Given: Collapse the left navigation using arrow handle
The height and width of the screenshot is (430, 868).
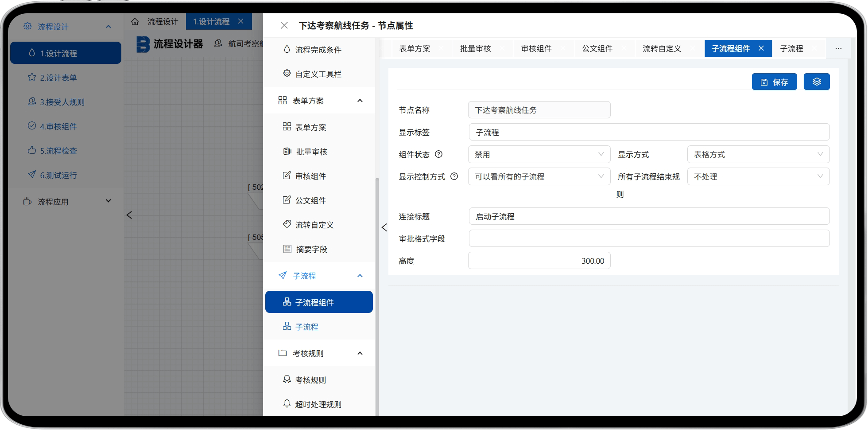Looking at the screenshot, I should (384, 227).
